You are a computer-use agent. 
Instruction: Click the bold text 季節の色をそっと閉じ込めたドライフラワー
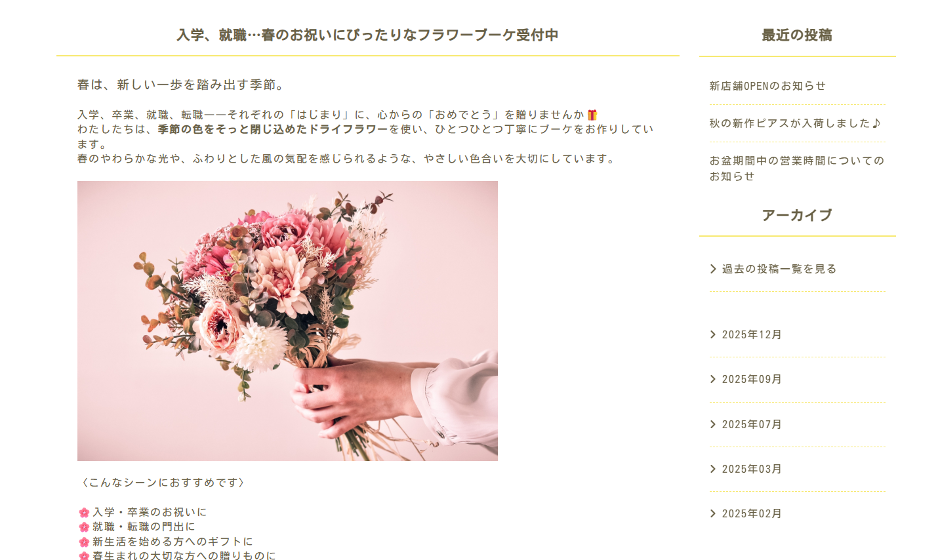pyautogui.click(x=273, y=129)
